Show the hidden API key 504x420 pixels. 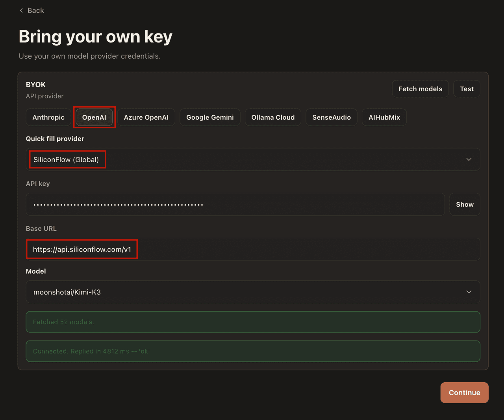tap(465, 204)
